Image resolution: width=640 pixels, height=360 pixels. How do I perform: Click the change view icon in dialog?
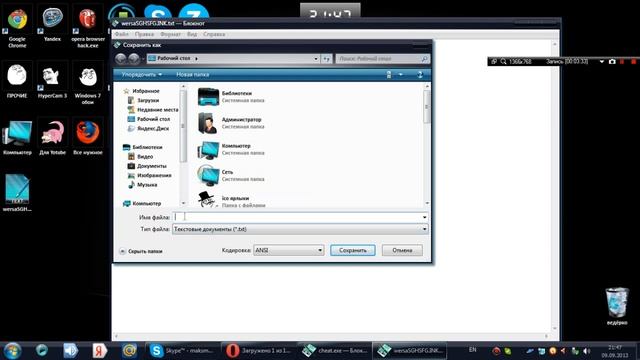pos(389,75)
